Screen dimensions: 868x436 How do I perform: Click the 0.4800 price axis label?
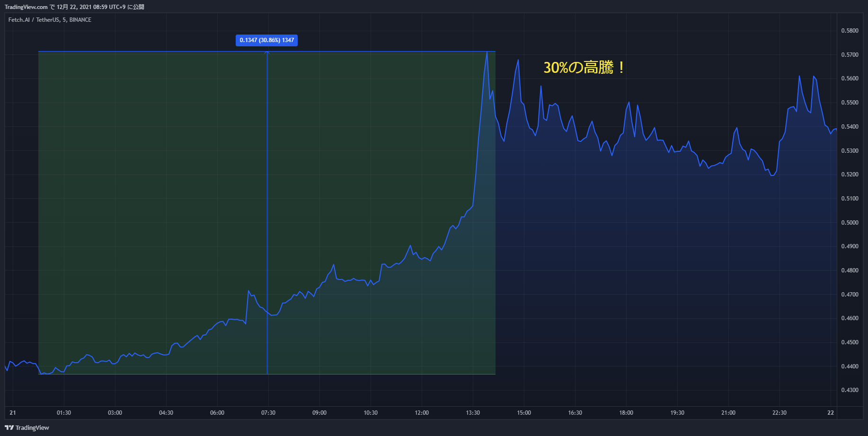pos(850,270)
